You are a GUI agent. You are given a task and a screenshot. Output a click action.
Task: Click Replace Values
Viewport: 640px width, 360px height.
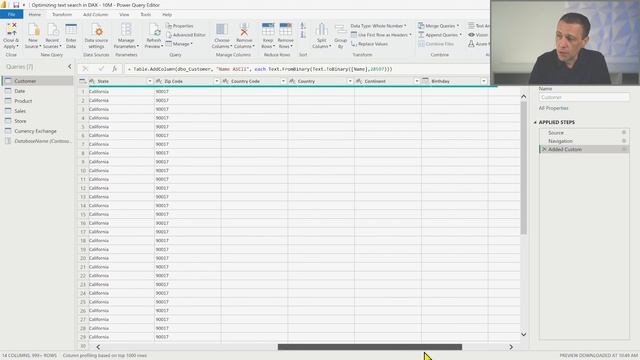[x=369, y=44]
